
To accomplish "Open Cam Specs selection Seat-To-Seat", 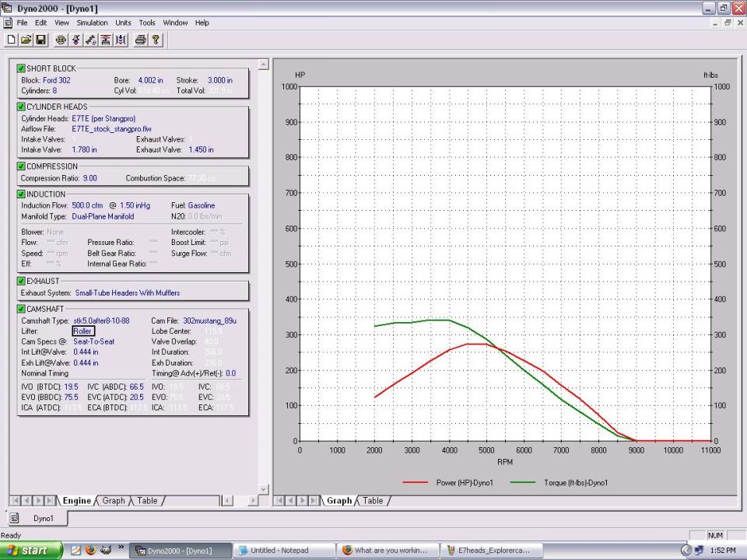I will tap(94, 341).
